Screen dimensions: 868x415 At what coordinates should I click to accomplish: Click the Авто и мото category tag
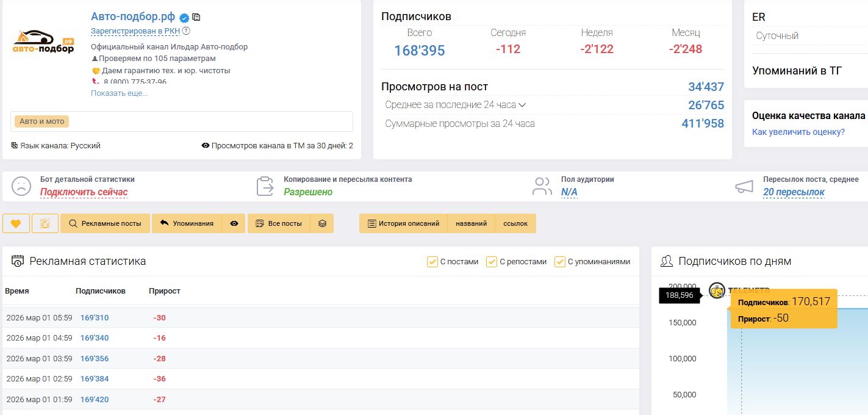click(x=41, y=121)
